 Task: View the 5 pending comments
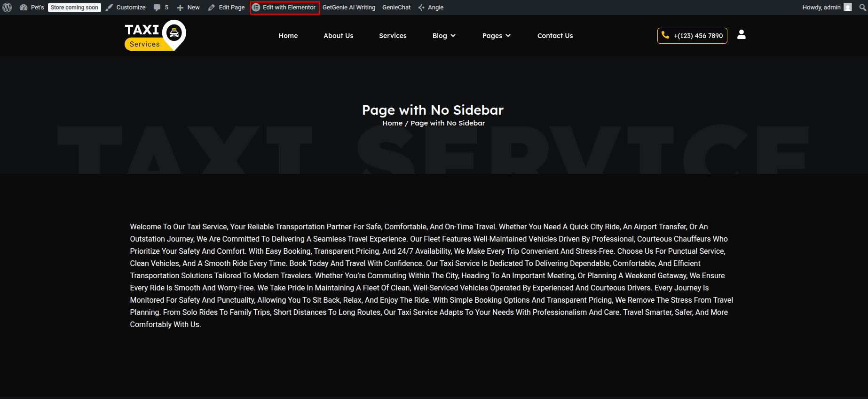click(161, 8)
